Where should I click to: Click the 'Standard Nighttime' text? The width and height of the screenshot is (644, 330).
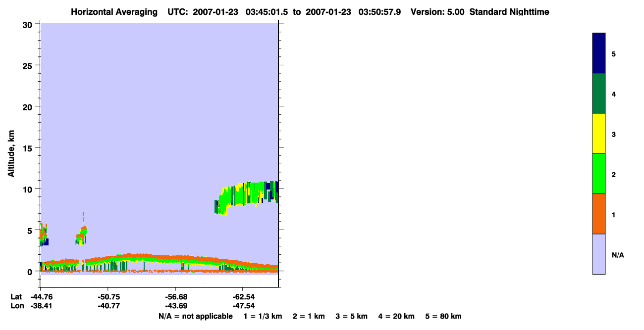pos(509,12)
